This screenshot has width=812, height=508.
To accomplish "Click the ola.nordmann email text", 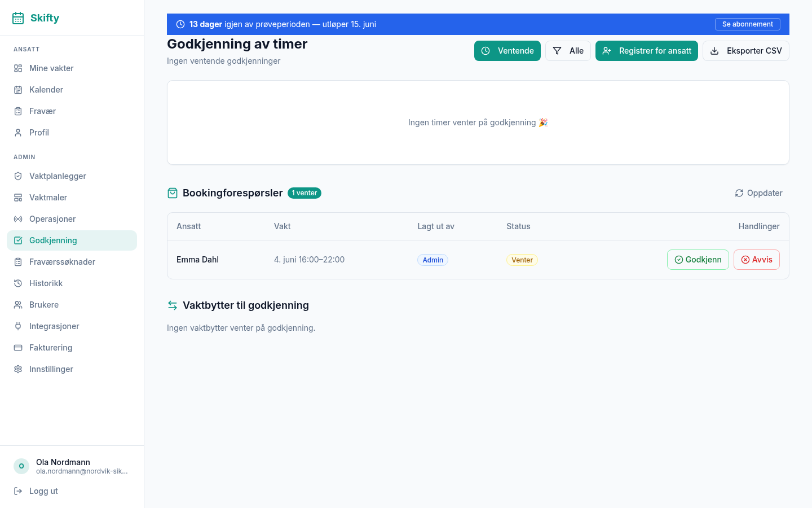I will point(82,471).
